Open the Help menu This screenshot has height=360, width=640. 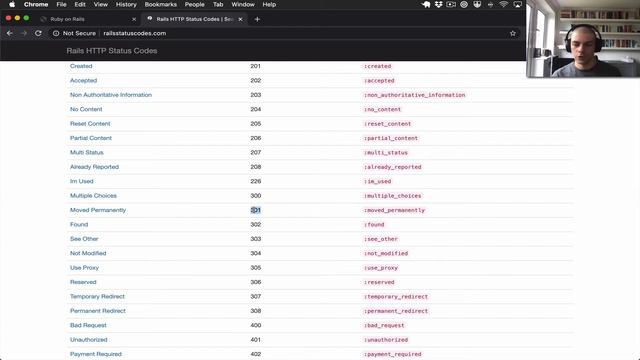point(269,4)
